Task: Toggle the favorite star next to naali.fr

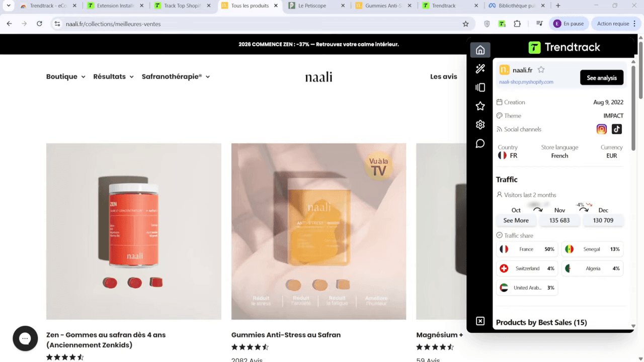Action: (x=541, y=70)
